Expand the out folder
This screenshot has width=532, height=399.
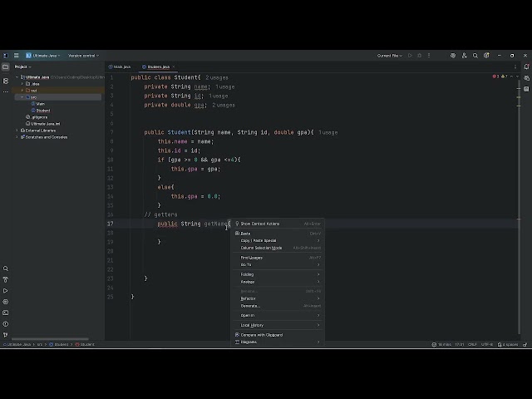tap(22, 91)
